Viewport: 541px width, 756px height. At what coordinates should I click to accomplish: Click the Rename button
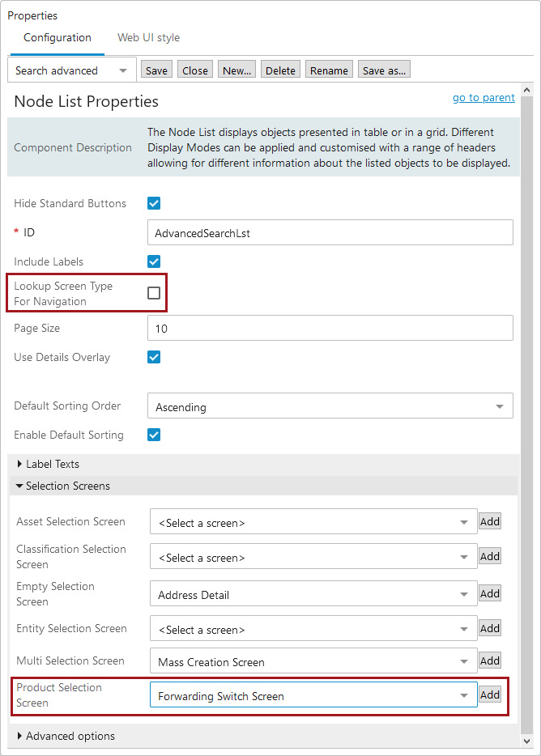[329, 70]
